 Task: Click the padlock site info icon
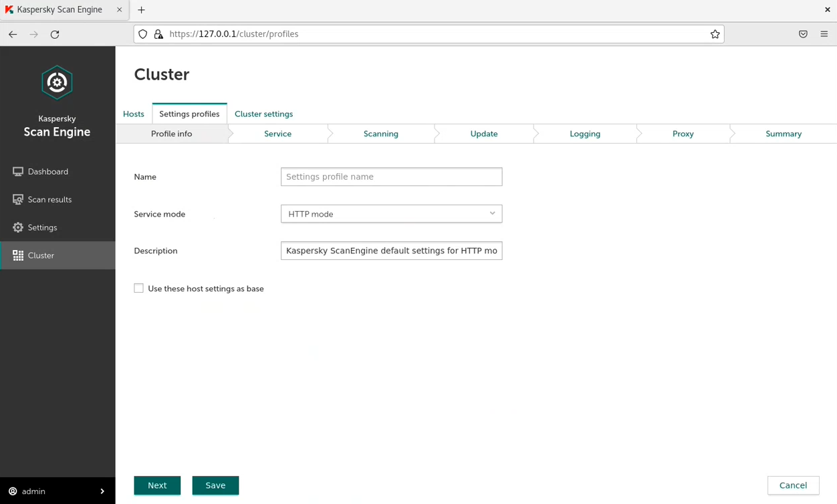click(158, 34)
